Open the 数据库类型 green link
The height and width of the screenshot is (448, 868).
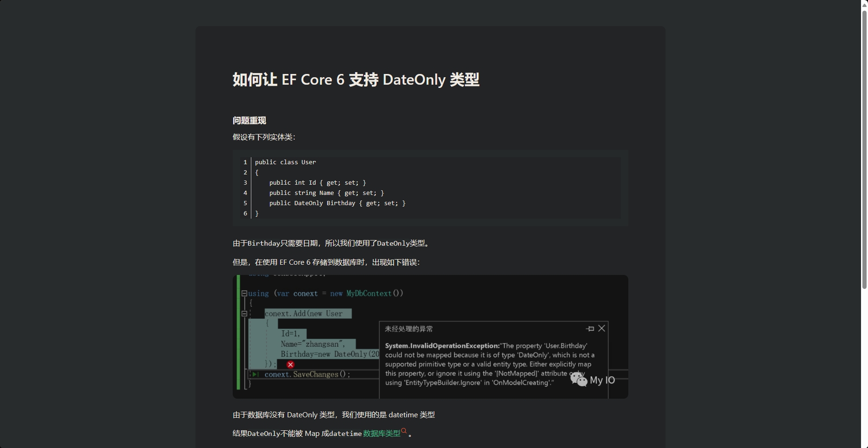(x=382, y=434)
